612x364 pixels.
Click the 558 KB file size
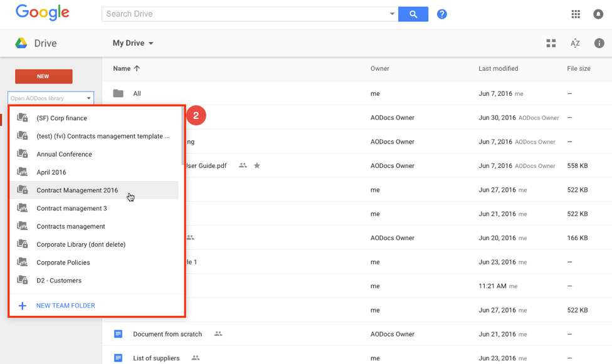[x=578, y=165]
